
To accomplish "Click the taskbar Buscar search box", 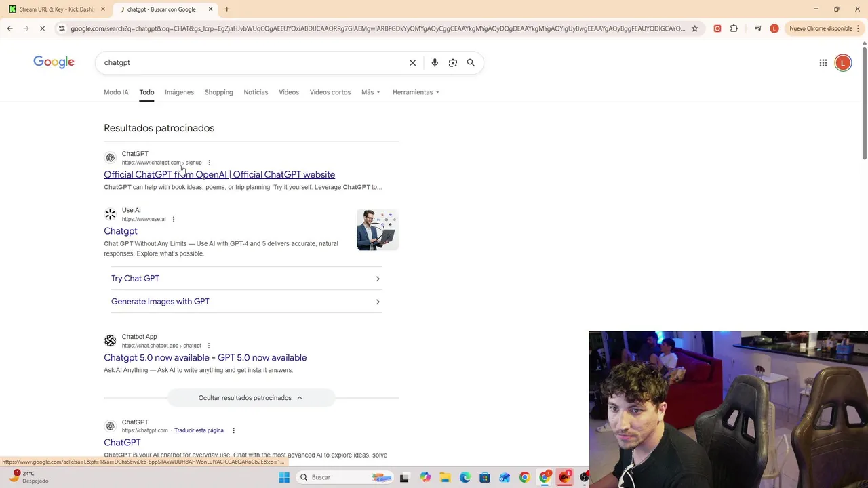I will (x=346, y=478).
